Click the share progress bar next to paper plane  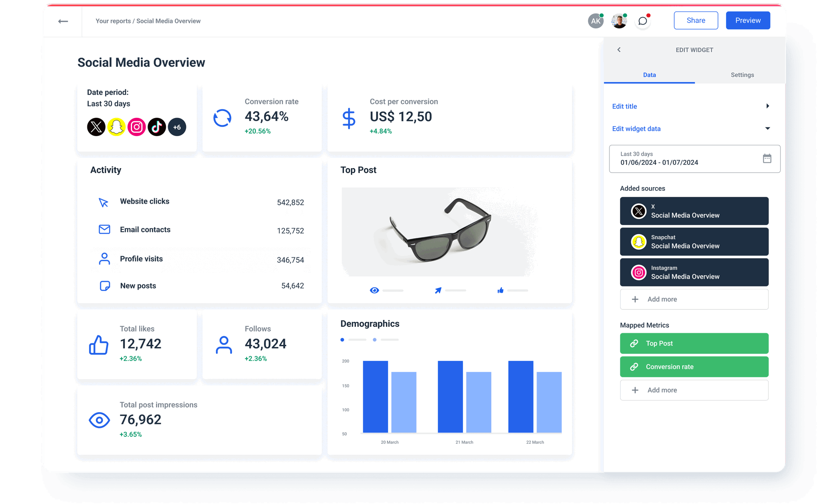point(456,291)
